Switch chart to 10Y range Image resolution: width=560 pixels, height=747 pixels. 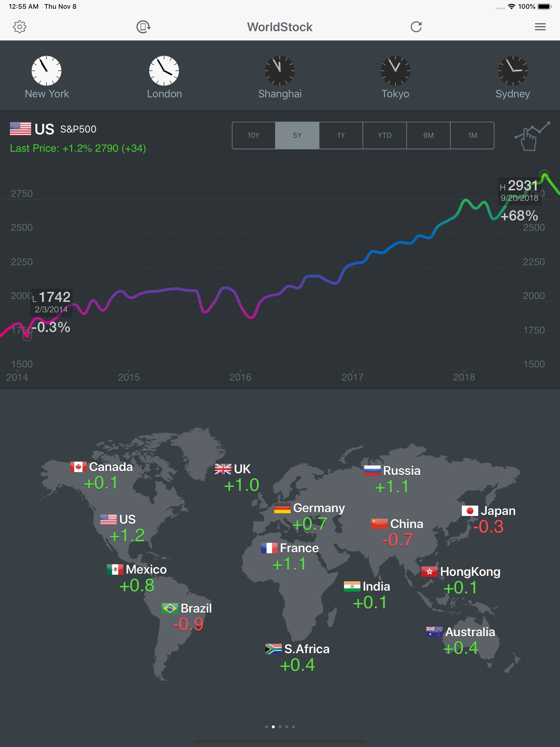[254, 135]
